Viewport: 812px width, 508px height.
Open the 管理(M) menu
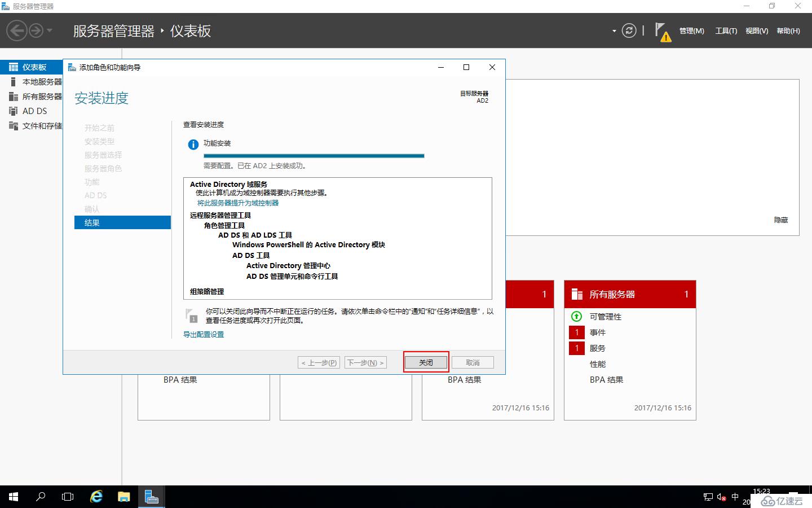click(x=691, y=31)
